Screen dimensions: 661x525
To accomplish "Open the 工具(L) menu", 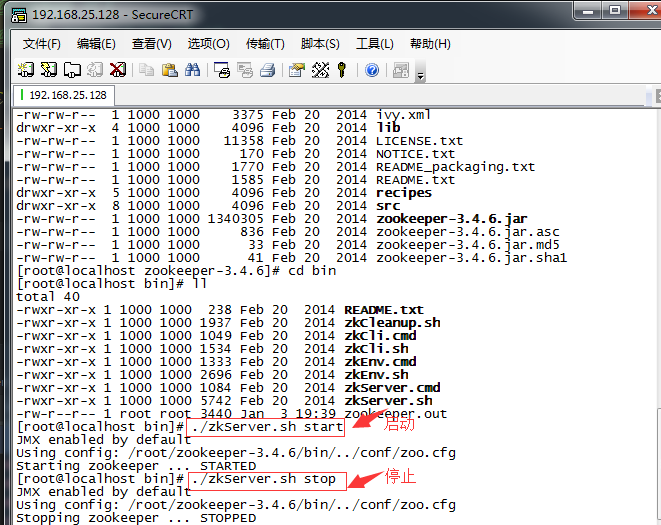I will [375, 43].
